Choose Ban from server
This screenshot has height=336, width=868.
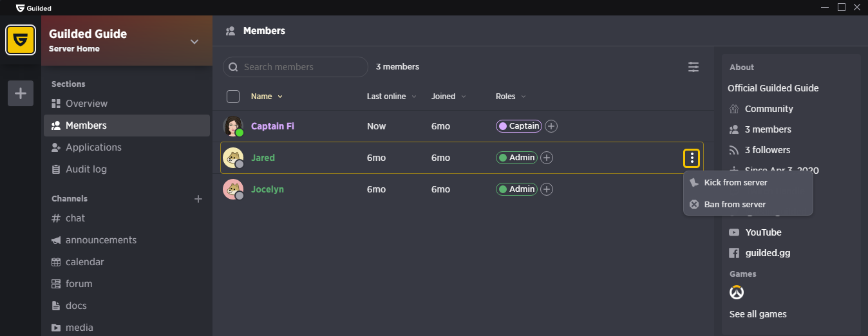748,205
